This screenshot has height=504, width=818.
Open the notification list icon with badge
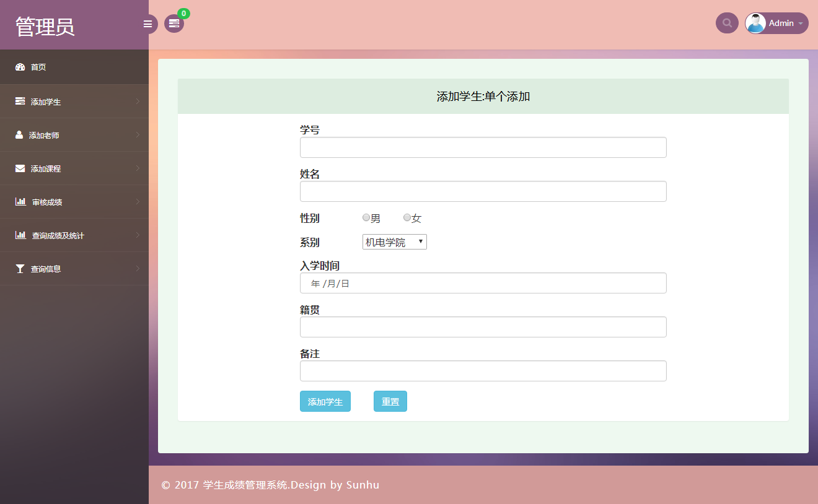click(174, 24)
